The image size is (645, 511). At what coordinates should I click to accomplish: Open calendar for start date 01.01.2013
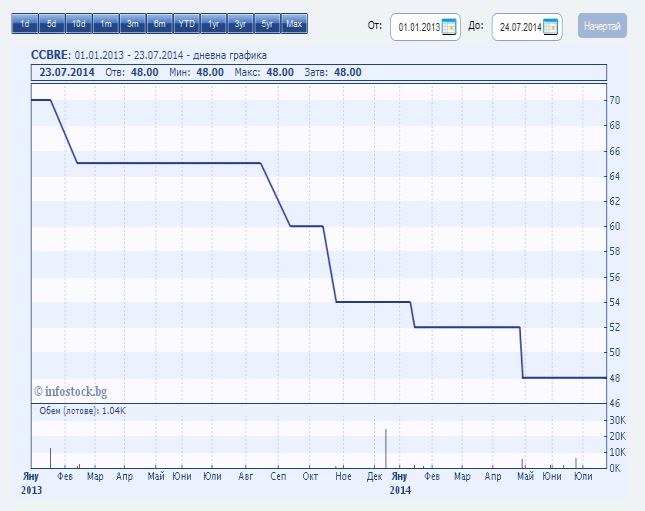click(x=449, y=27)
